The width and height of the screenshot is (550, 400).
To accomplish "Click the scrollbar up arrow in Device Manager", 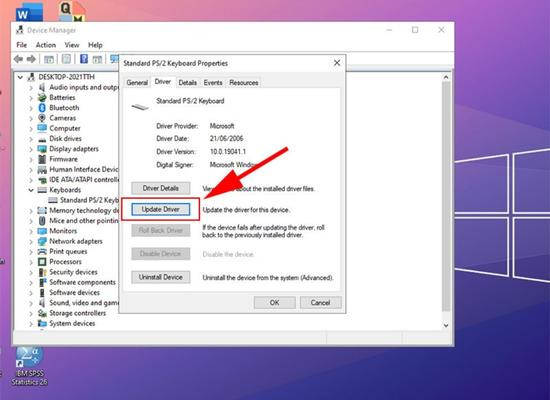I will (x=446, y=77).
